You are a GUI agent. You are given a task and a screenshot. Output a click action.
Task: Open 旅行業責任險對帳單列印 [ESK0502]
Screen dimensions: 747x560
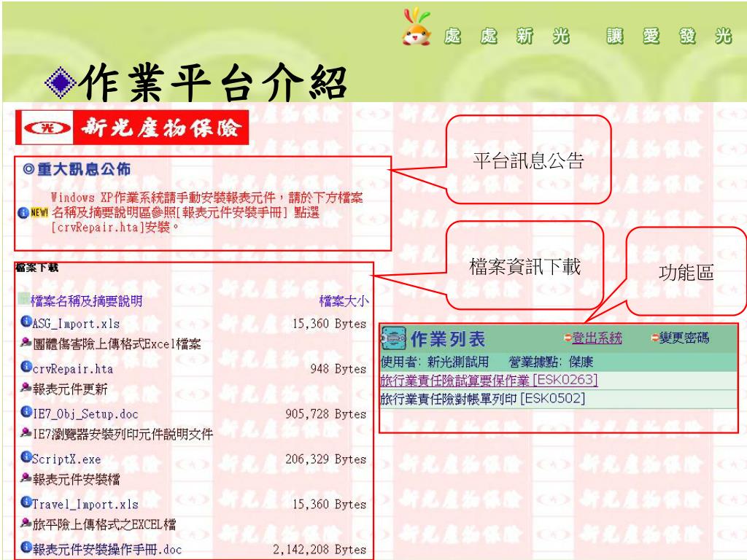[x=483, y=398]
